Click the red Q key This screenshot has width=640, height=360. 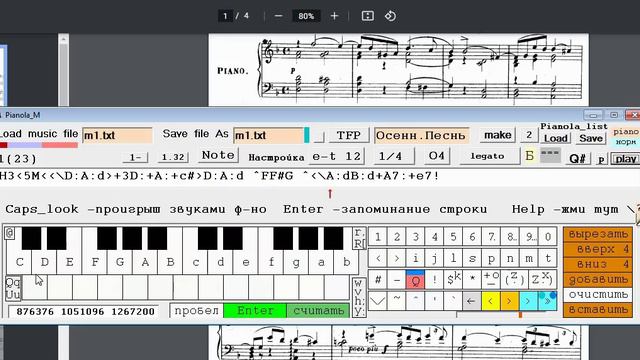(416, 280)
